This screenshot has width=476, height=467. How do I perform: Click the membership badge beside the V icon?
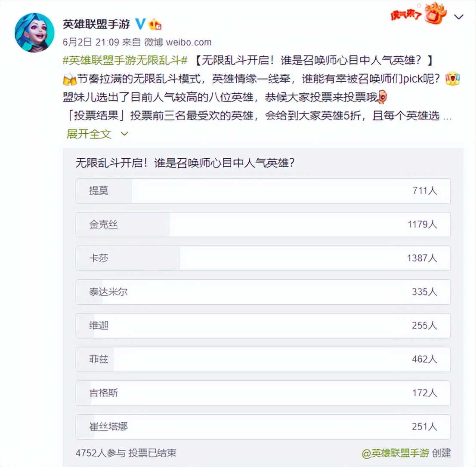(156, 25)
